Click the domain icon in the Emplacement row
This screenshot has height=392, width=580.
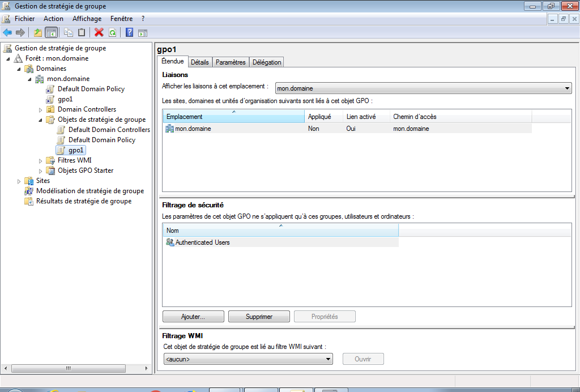(169, 129)
